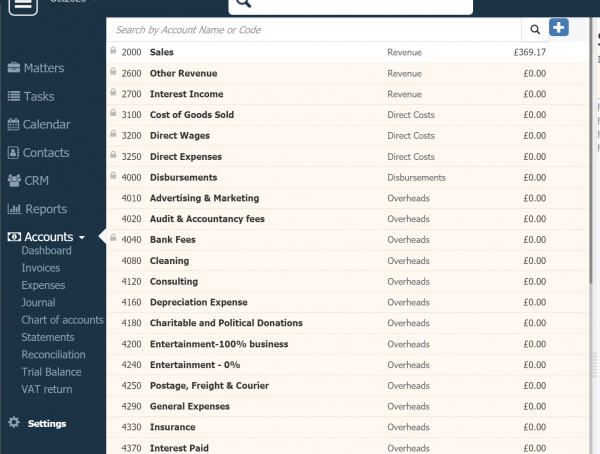600x454 pixels.
Task: Select the Sales account name
Action: point(161,52)
